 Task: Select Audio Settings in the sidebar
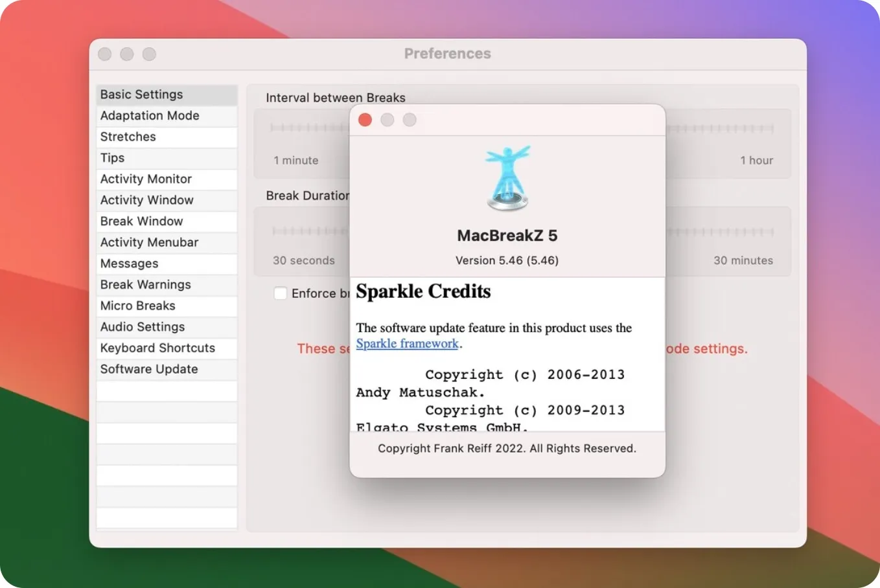(x=167, y=327)
